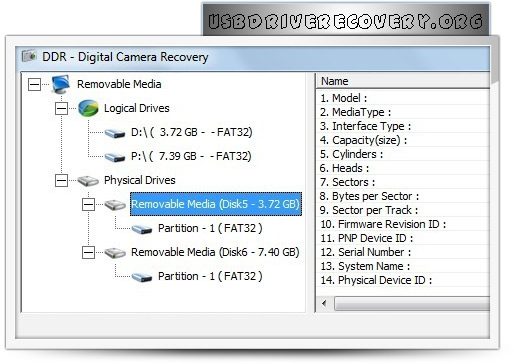Viewport: 514px width, 364px height.
Task: Select Removable Media Disk6 - 7.40 GB
Action: click(215, 252)
